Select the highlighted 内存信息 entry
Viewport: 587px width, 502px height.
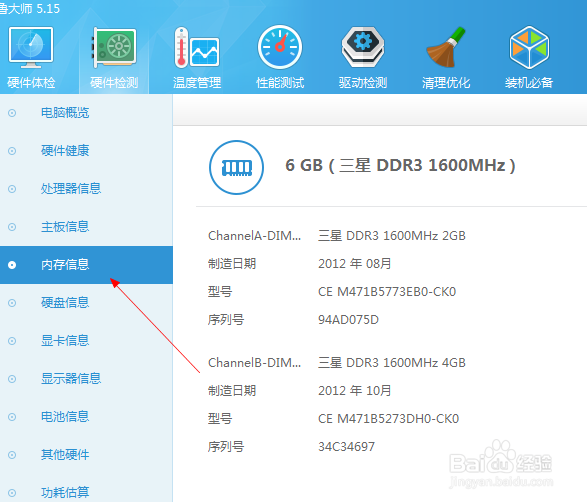point(86,265)
